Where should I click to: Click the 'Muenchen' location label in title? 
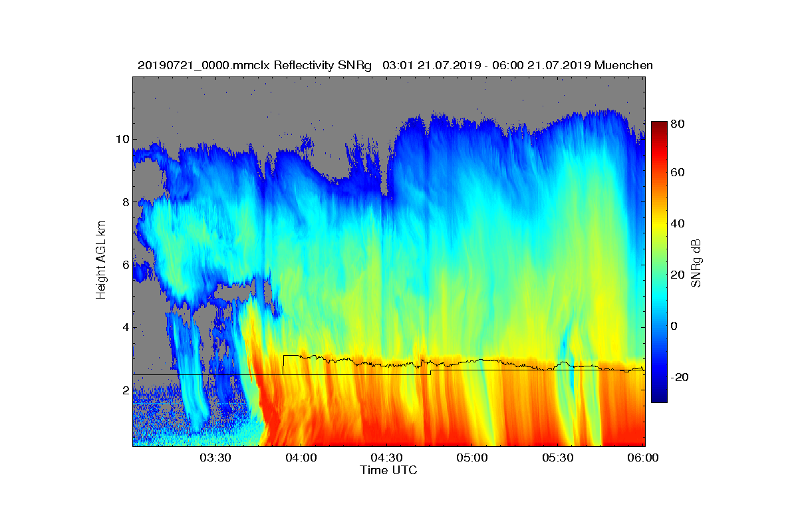tap(624, 65)
